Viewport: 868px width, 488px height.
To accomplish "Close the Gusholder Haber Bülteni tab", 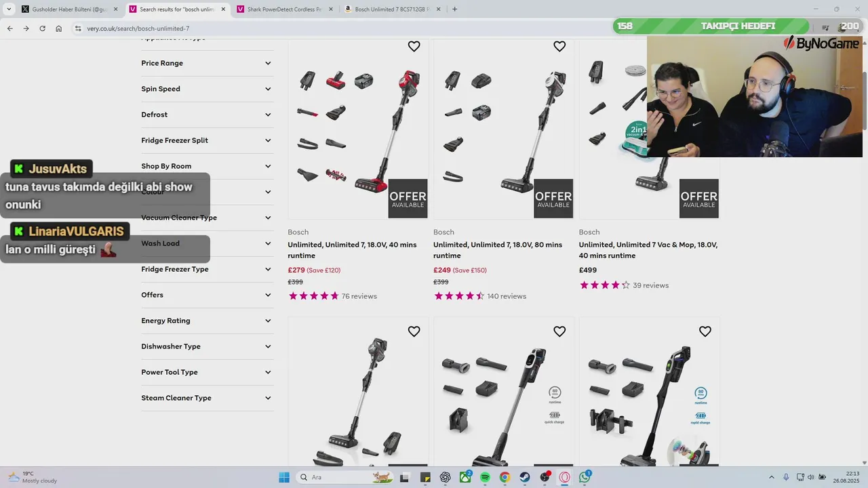I will point(115,9).
